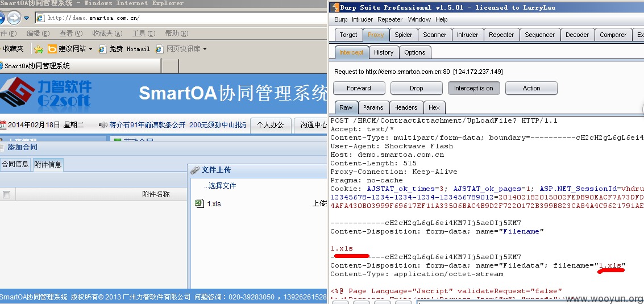
Task: Open the 帮助(H) menu in IE
Action: (x=177, y=34)
